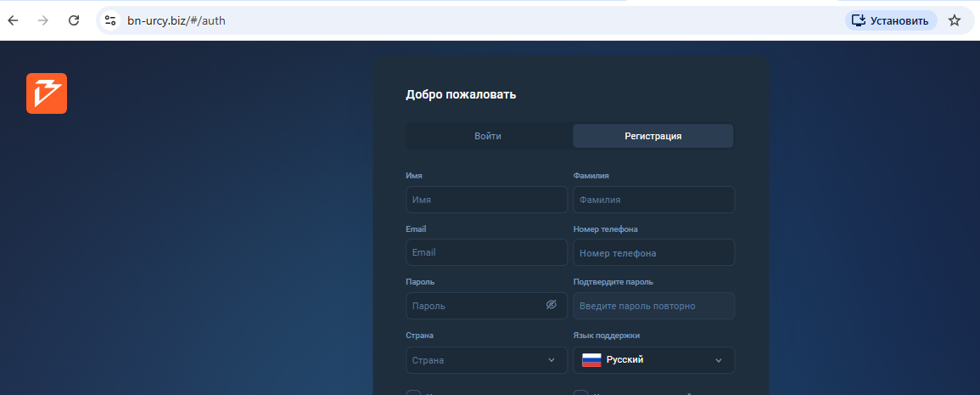Switch to the Войти tab

point(488,136)
